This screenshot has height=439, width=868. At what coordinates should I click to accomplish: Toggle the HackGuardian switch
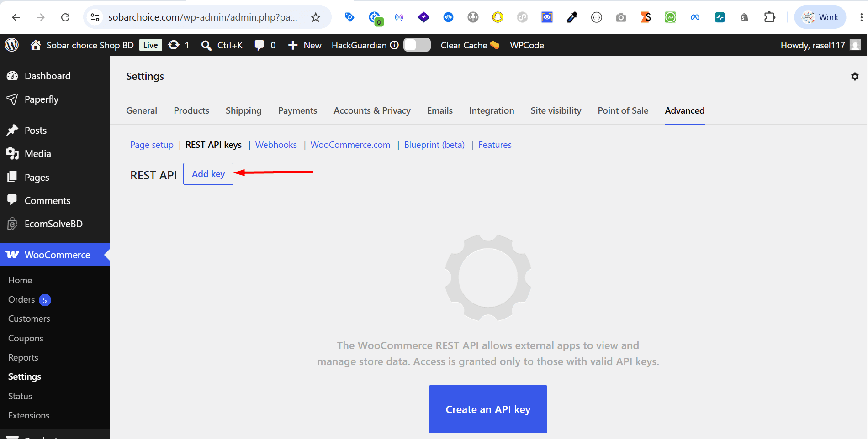(x=417, y=45)
